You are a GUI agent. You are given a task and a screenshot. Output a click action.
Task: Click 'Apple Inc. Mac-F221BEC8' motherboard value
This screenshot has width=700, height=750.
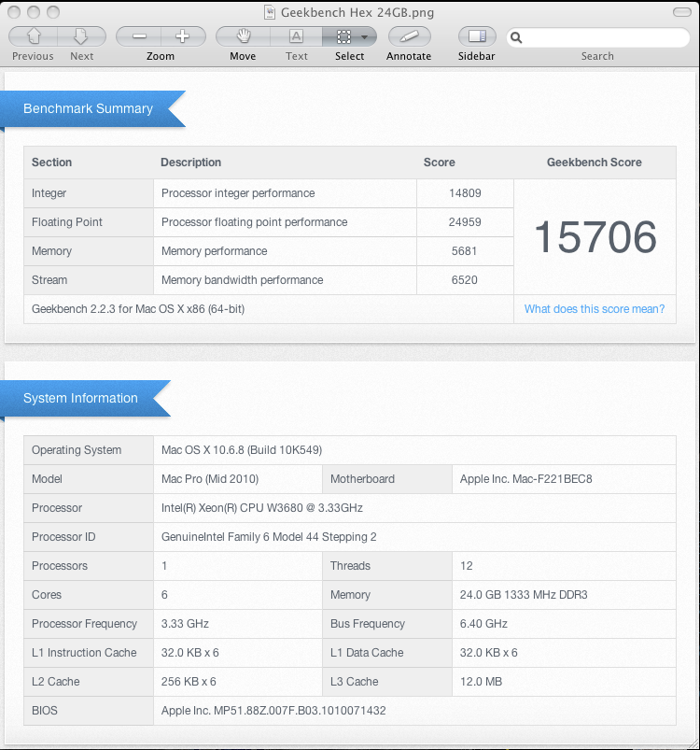coord(526,479)
